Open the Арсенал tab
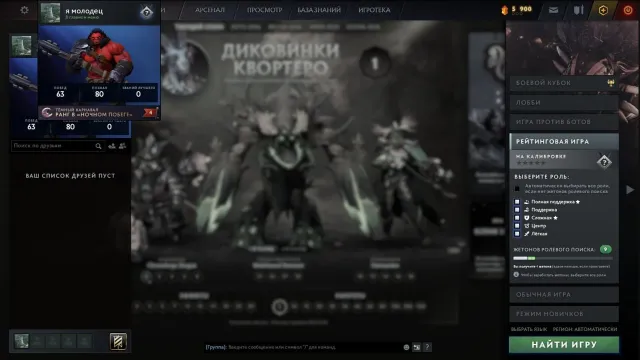Image resolution: width=640 pixels, height=360 pixels. pyautogui.click(x=210, y=10)
